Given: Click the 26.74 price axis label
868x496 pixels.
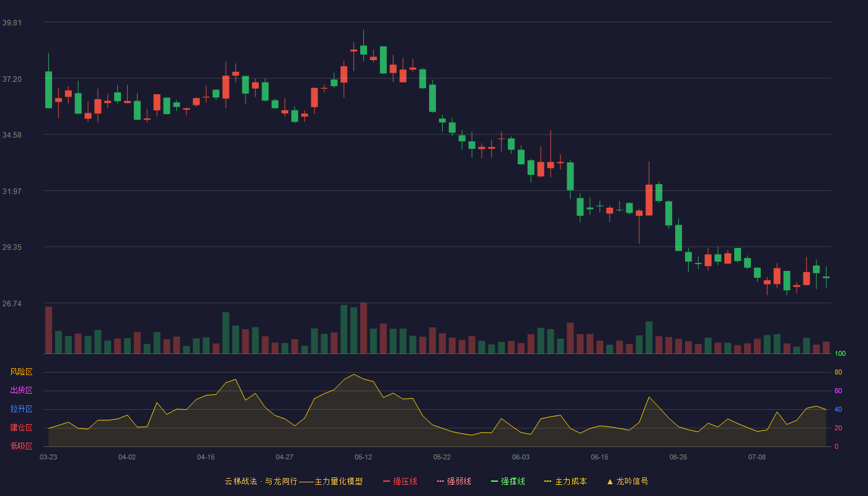Looking at the screenshot, I should (x=12, y=303).
